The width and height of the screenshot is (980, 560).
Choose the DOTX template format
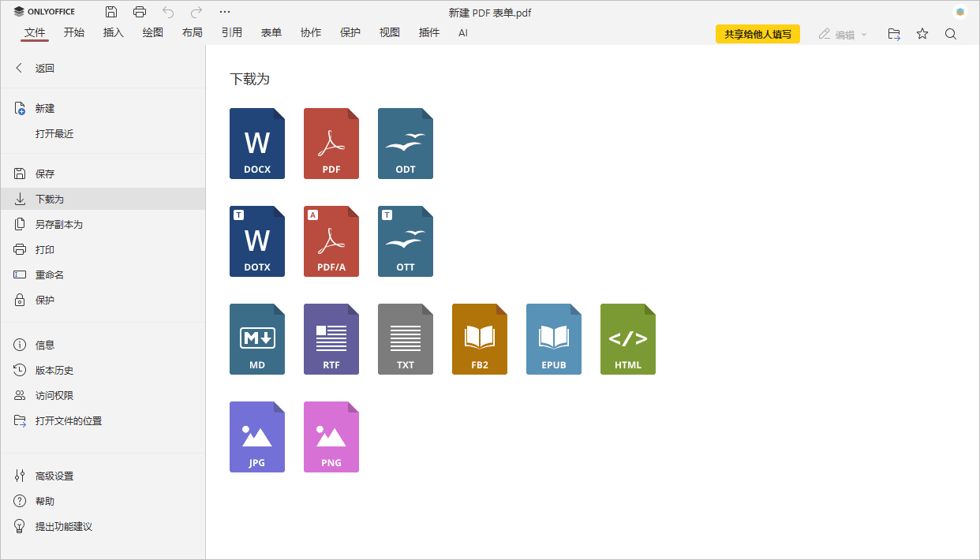pyautogui.click(x=256, y=241)
